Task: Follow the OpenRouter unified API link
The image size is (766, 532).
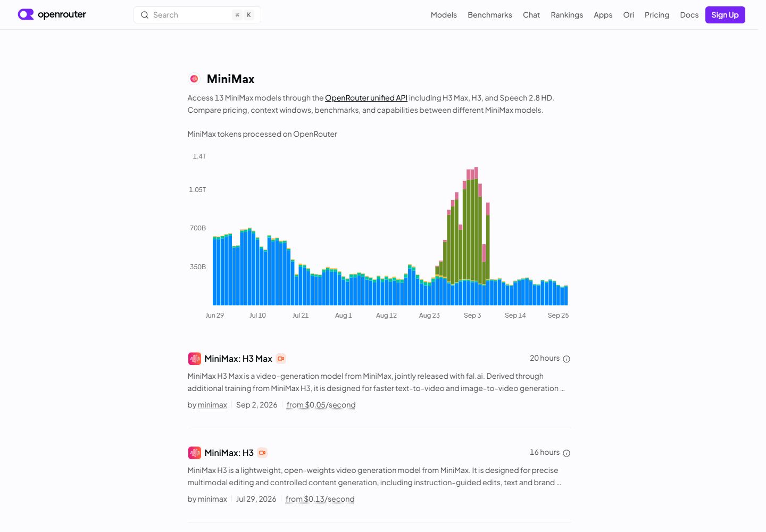Action: pos(366,98)
